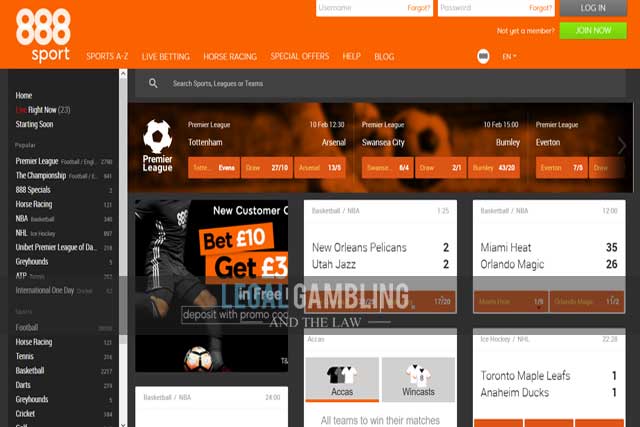Open the EN language dropdown

509,56
